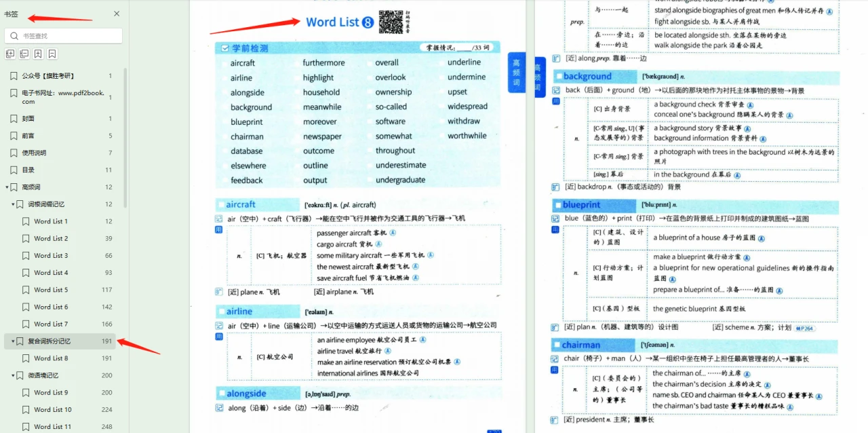Image resolution: width=868 pixels, height=433 pixels.
Task: Click the 书签查找 bookmark search field
Action: click(x=64, y=36)
